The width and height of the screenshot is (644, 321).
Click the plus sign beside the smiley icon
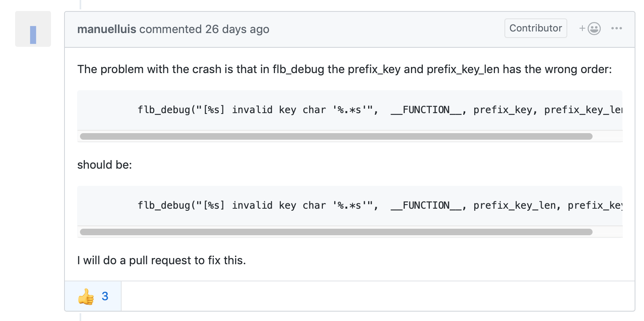582,28
